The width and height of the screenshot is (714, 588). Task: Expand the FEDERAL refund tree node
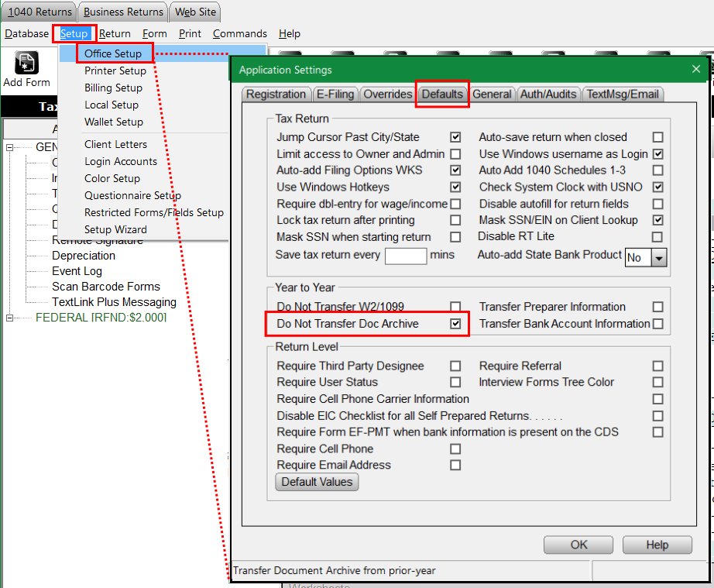pyautogui.click(x=10, y=318)
